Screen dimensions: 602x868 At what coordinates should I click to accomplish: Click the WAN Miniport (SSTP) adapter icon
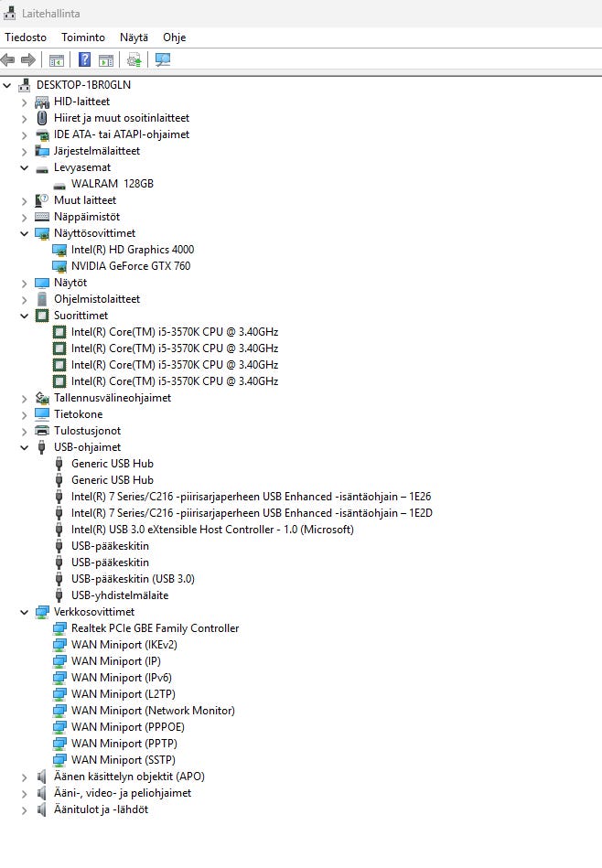click(59, 760)
